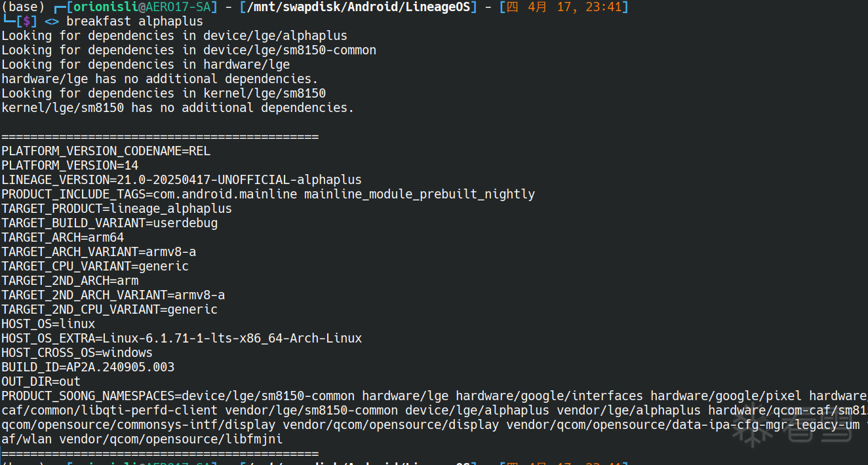Click 'hardware/lge has no additional dependencies' line
Image resolution: width=868 pixels, height=465 pixels.
point(159,79)
